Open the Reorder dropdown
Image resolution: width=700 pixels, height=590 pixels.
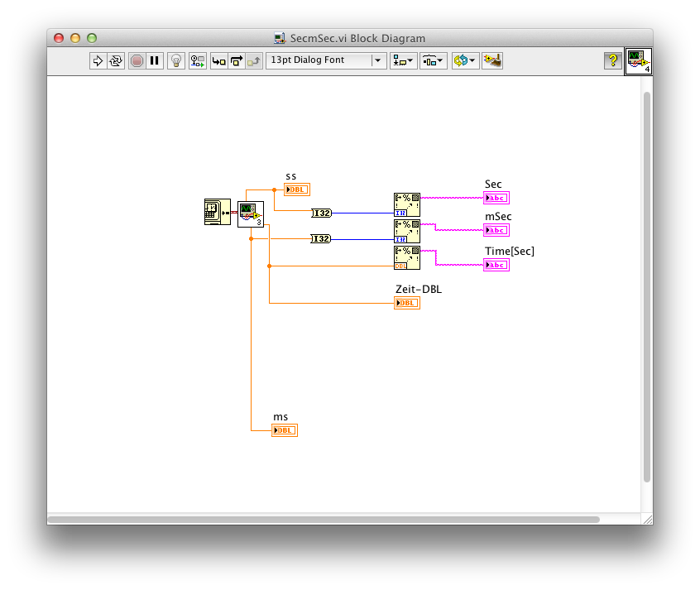465,60
